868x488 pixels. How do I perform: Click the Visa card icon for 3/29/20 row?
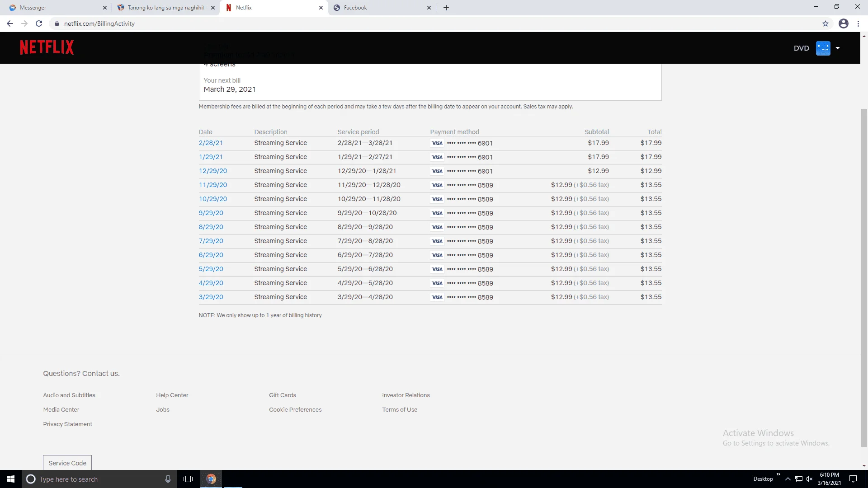pos(437,297)
